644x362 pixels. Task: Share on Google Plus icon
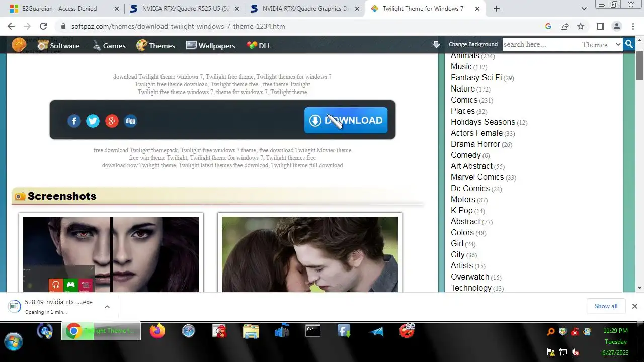pyautogui.click(x=112, y=121)
